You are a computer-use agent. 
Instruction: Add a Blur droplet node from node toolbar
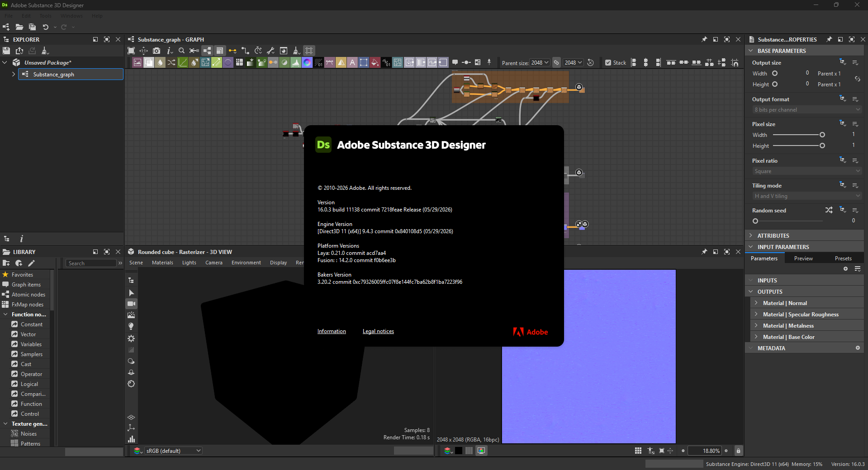click(160, 62)
